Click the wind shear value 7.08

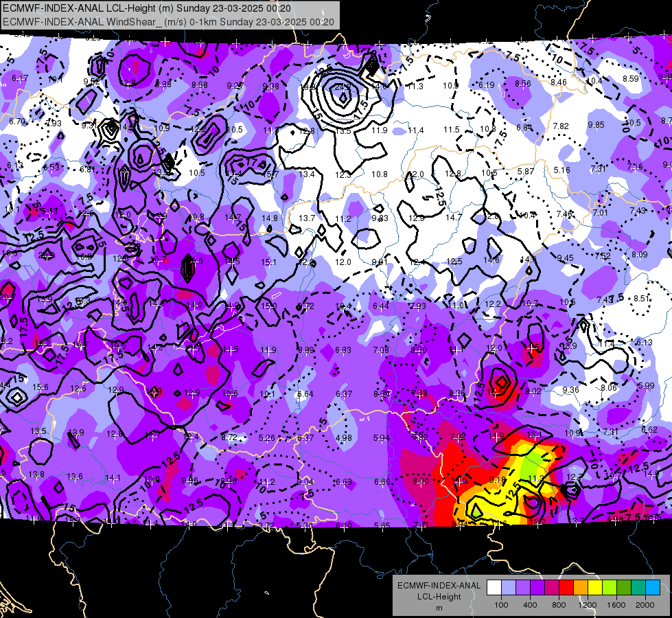tap(381, 350)
